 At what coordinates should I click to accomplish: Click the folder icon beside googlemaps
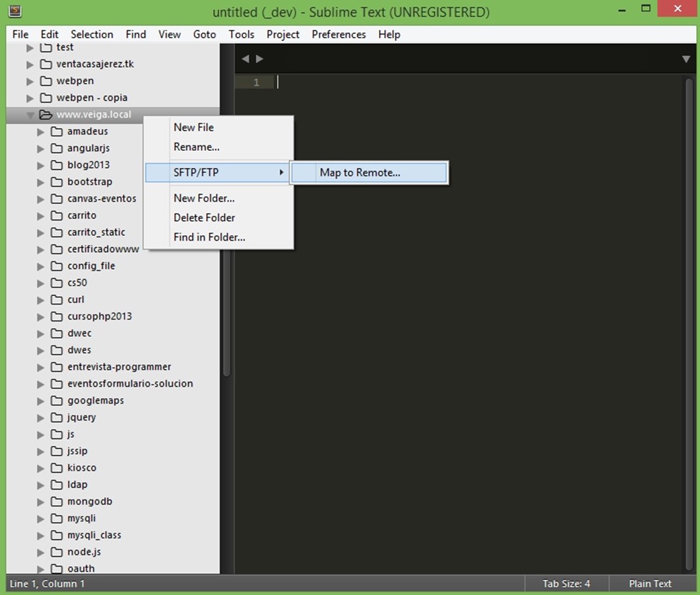tap(57, 400)
